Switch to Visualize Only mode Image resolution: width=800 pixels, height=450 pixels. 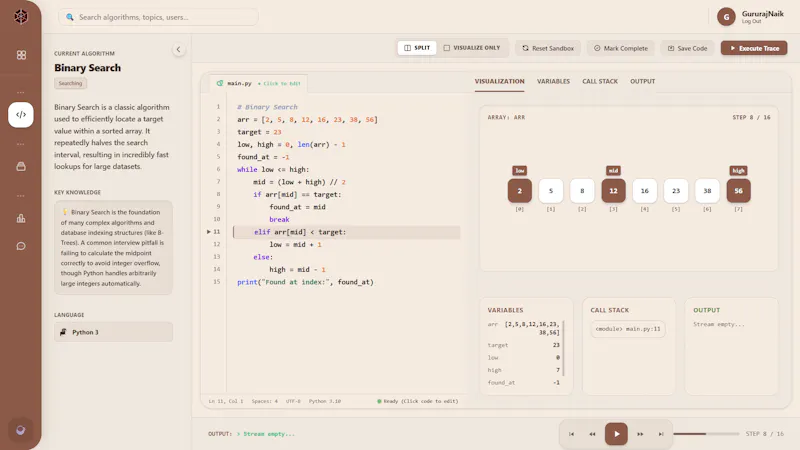click(x=472, y=48)
